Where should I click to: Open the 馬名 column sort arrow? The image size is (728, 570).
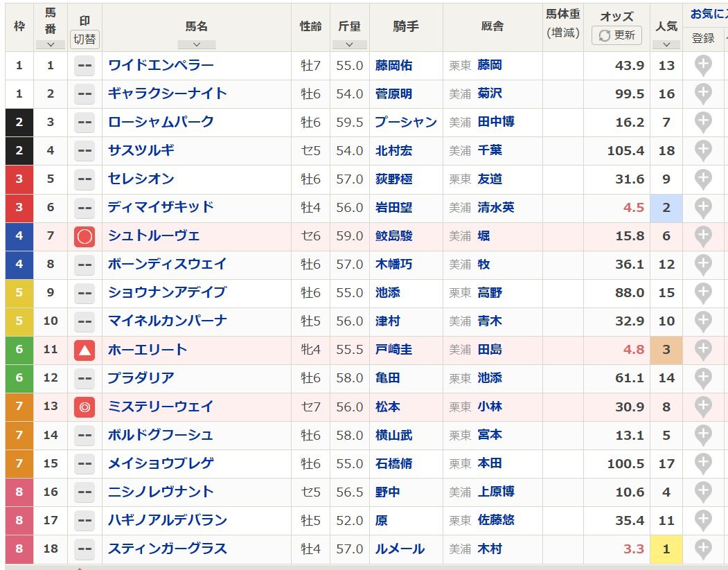click(197, 44)
